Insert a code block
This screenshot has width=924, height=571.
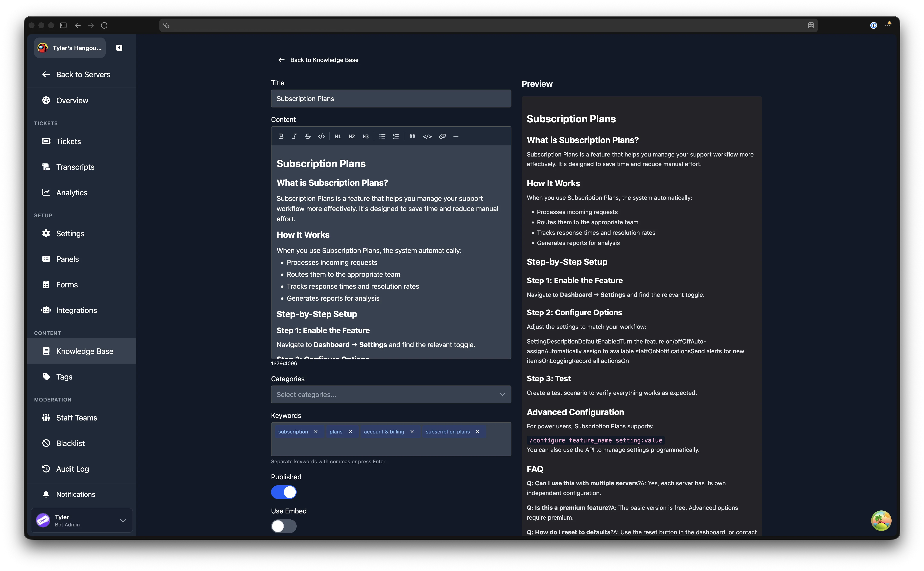(x=427, y=136)
